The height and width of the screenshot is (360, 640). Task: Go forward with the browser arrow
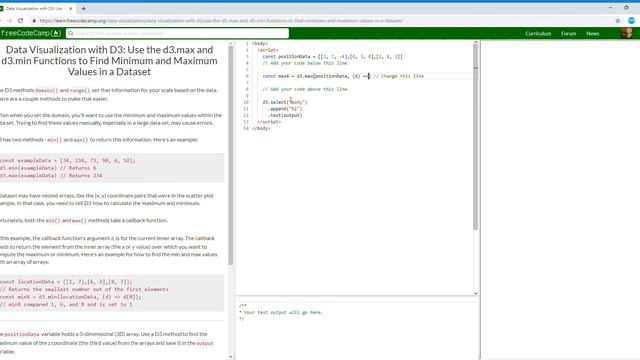9,20
